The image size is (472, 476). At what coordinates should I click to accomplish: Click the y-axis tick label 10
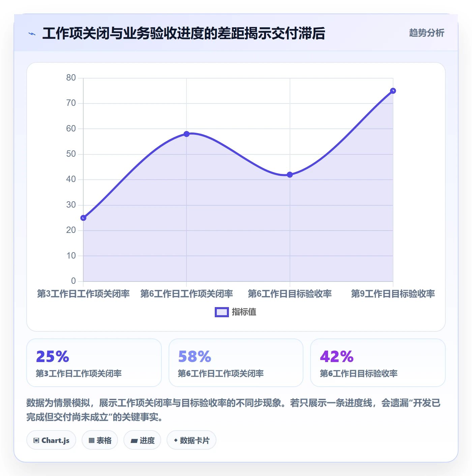[x=71, y=256]
